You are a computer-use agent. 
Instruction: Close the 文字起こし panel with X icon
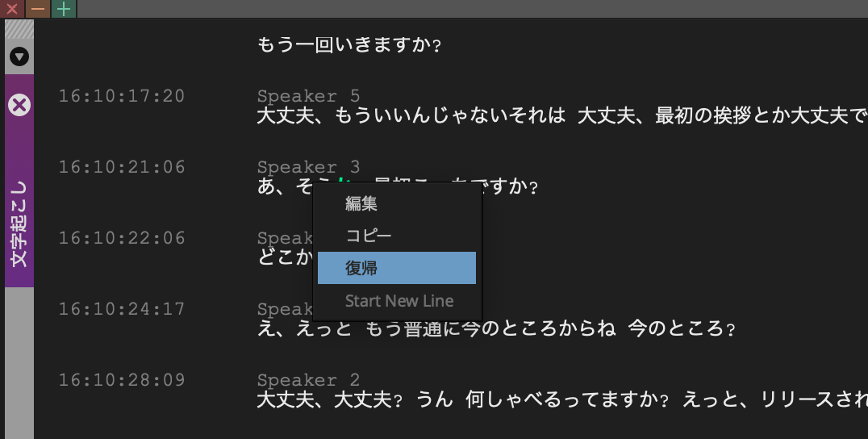coord(19,105)
